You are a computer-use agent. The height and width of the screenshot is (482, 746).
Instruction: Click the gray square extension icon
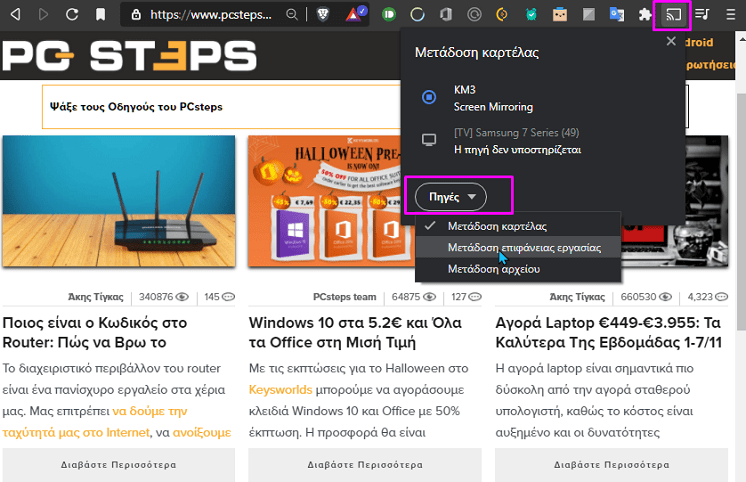point(589,15)
